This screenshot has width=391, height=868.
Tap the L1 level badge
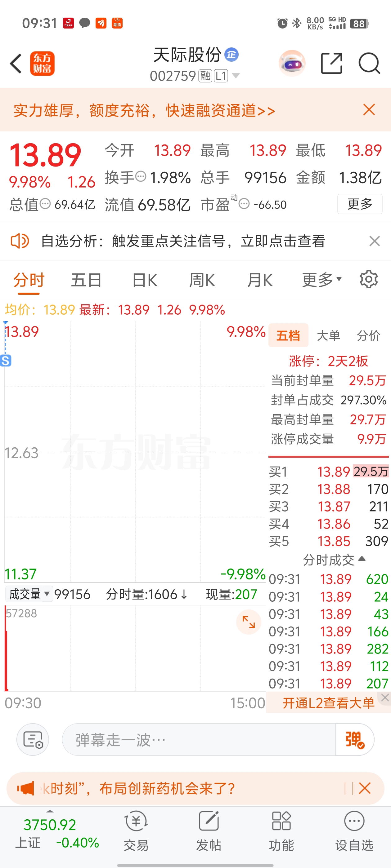click(x=221, y=76)
